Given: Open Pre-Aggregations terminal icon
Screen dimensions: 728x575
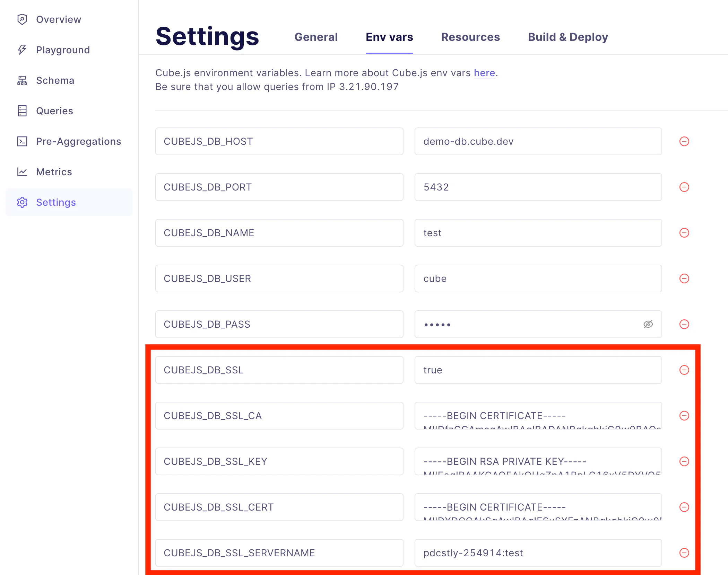Looking at the screenshot, I should (22, 141).
